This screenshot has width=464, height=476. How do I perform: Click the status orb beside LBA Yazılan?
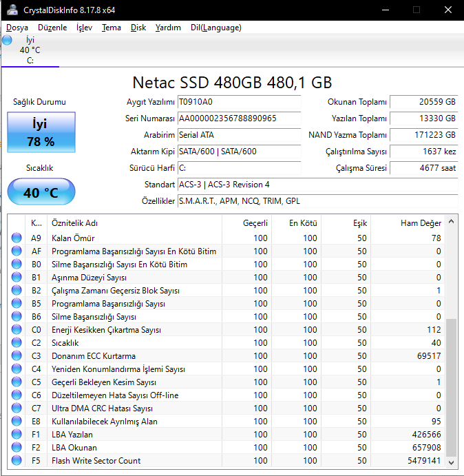pos(17,435)
